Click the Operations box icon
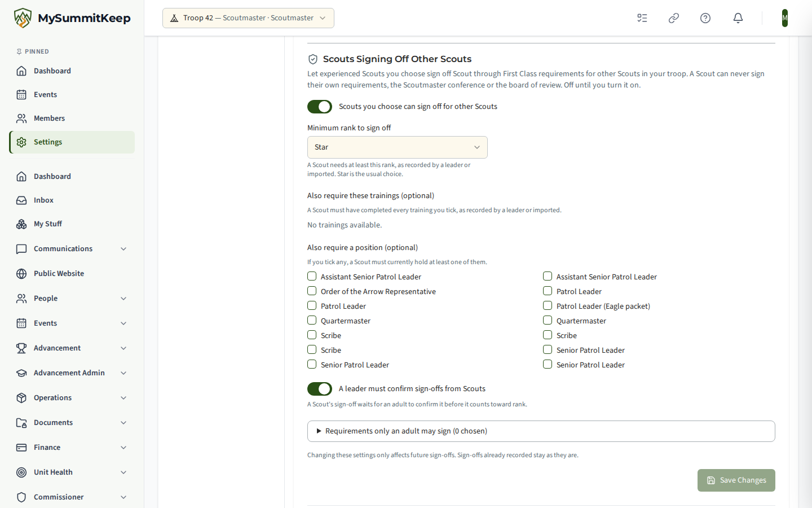The height and width of the screenshot is (508, 812). point(21,398)
